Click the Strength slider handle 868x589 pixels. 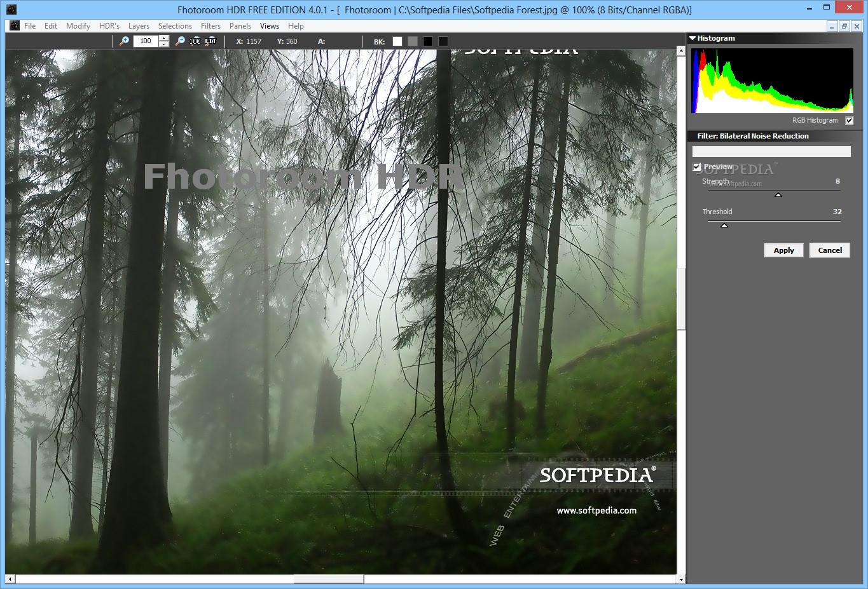tap(778, 195)
